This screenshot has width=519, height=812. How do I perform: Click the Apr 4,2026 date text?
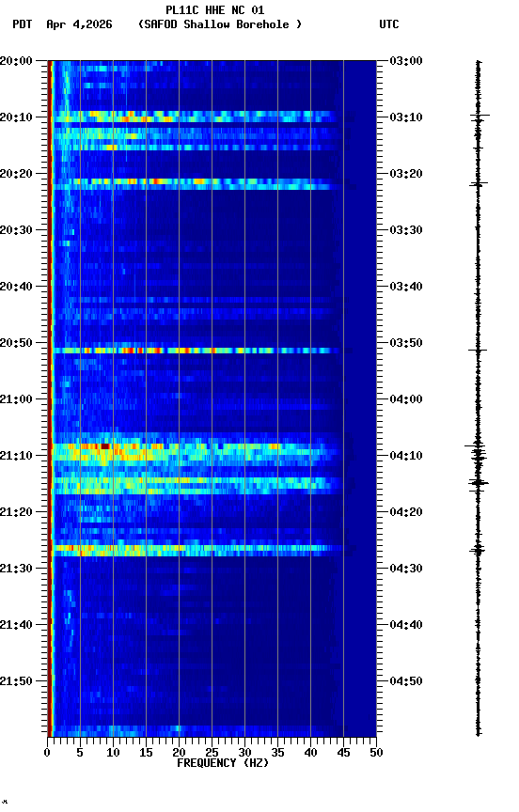coord(79,24)
